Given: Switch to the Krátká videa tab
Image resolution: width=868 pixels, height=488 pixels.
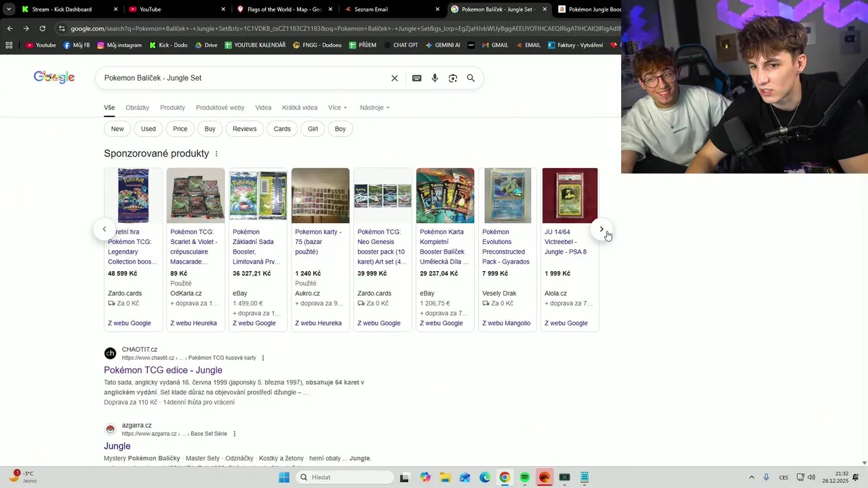Looking at the screenshot, I should (x=300, y=108).
